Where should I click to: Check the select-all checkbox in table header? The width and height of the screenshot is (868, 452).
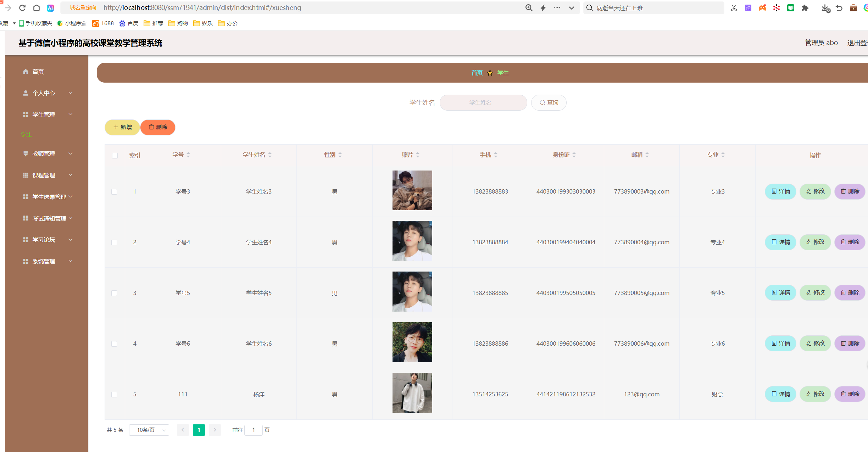click(x=114, y=156)
